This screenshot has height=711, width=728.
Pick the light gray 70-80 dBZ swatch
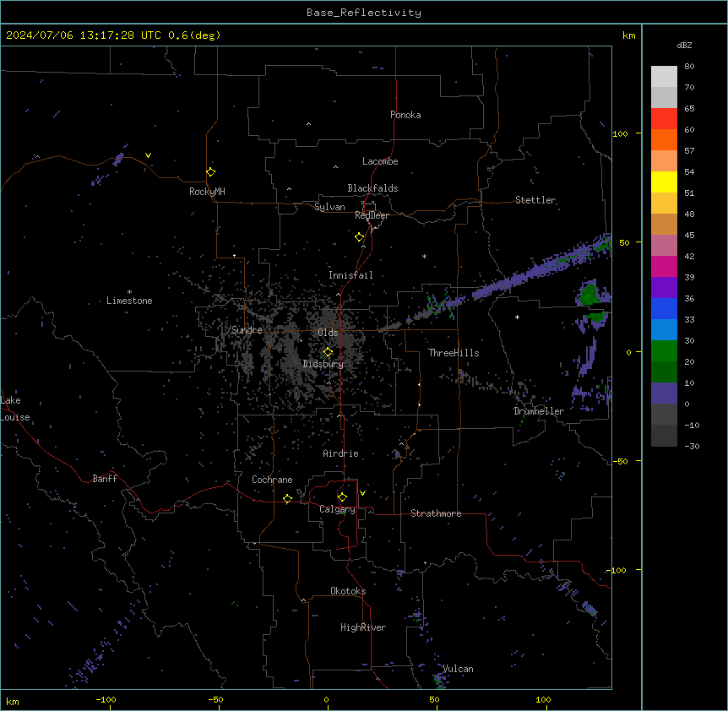tap(664, 77)
